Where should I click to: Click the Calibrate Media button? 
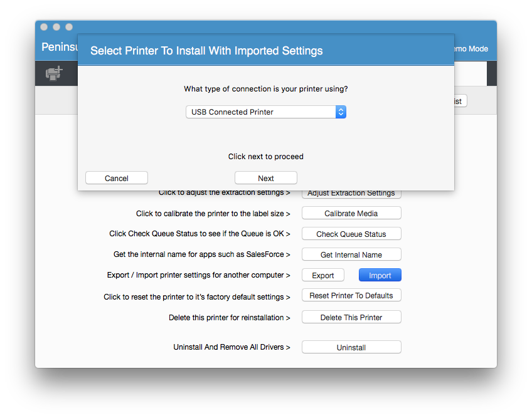tap(351, 213)
